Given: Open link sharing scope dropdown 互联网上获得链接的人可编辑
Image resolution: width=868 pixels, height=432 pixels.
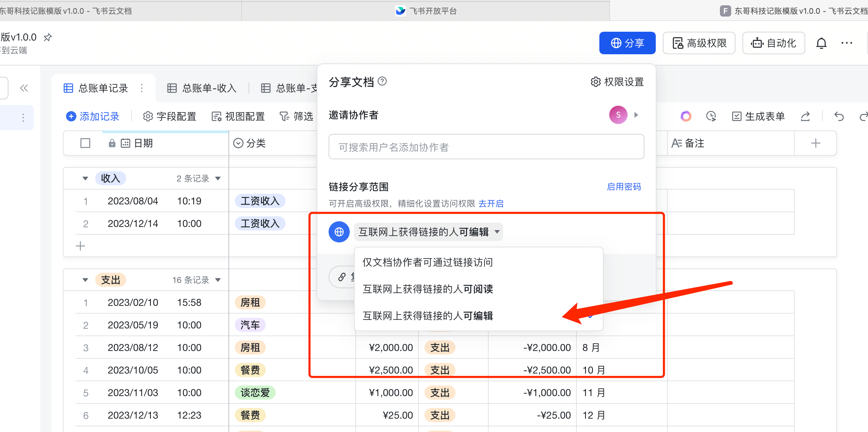Looking at the screenshot, I should pos(428,232).
